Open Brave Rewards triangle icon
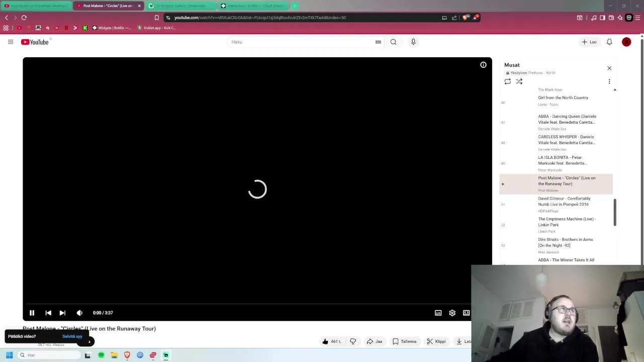Screen dimensions: 644x362 pyautogui.click(x=475, y=18)
